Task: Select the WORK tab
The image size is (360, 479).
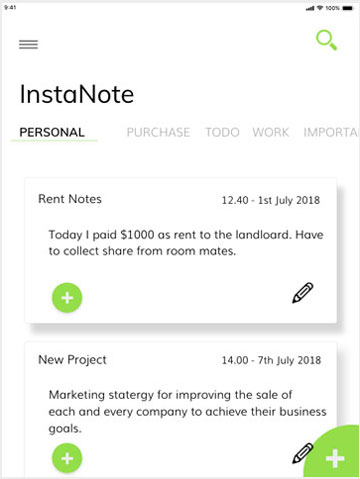Action: [x=271, y=132]
